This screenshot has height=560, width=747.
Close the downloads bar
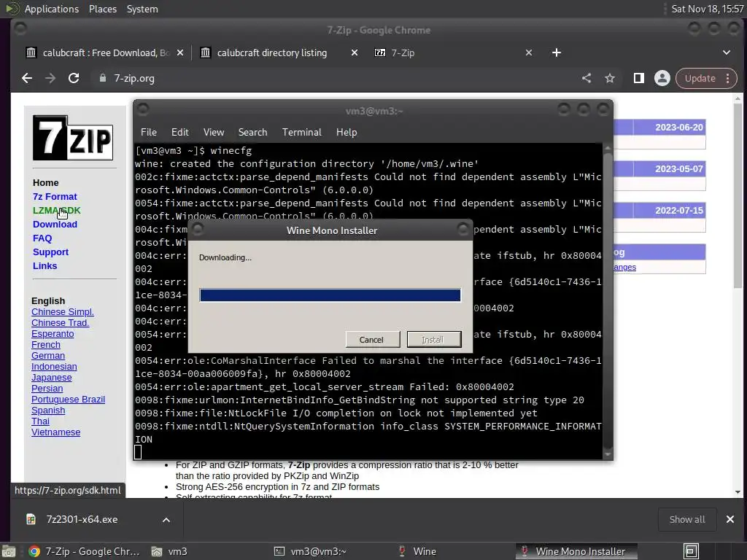coord(729,519)
